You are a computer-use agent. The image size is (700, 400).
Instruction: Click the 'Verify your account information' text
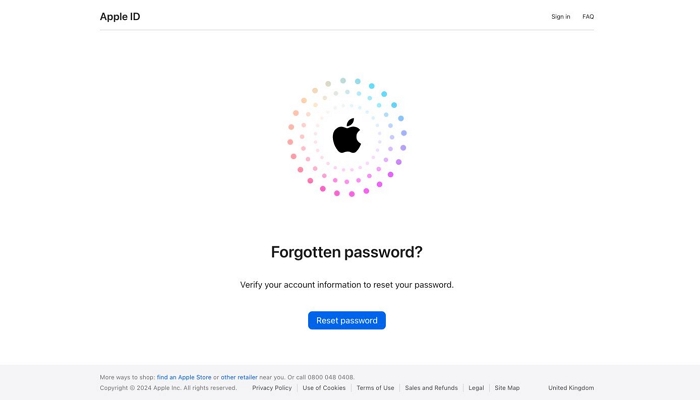pyautogui.click(x=347, y=285)
